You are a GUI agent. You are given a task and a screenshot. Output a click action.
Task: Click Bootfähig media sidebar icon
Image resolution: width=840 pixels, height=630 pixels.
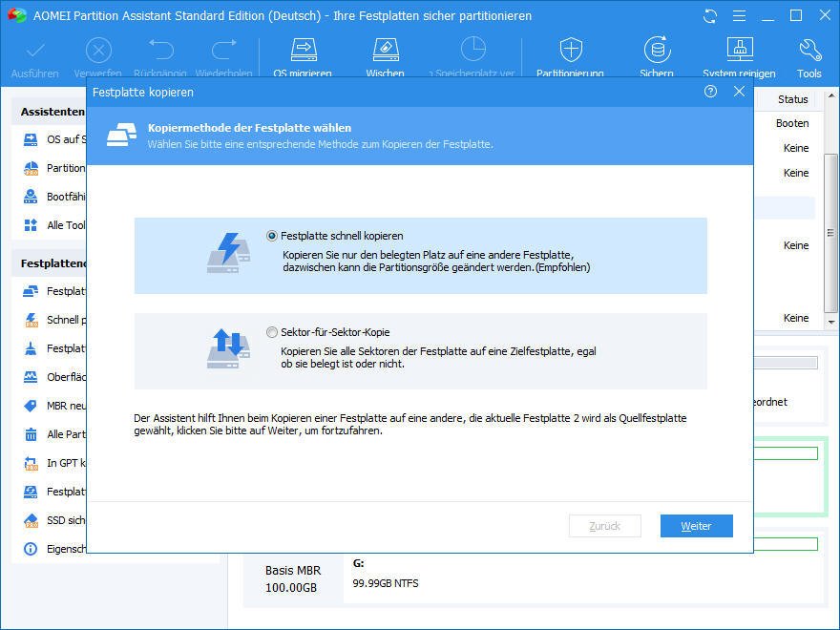31,197
